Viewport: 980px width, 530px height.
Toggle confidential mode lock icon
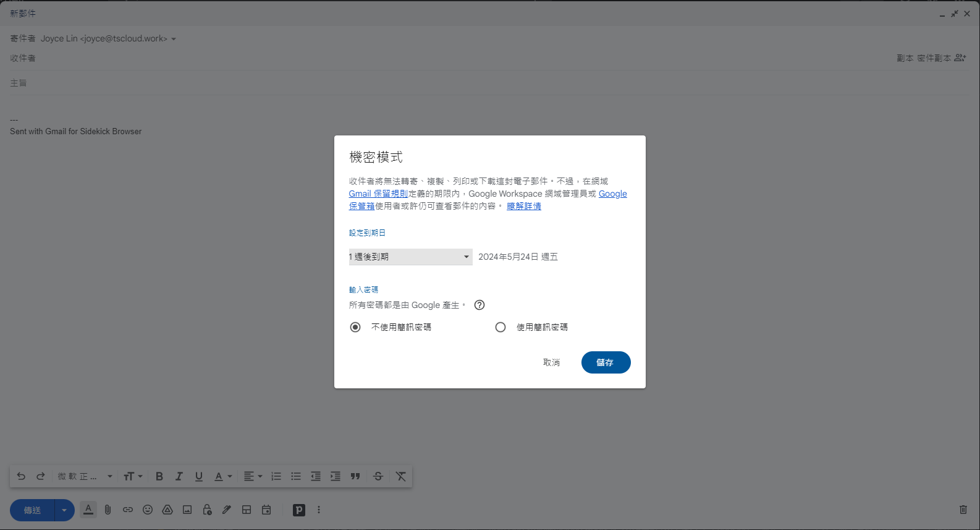pyautogui.click(x=207, y=510)
